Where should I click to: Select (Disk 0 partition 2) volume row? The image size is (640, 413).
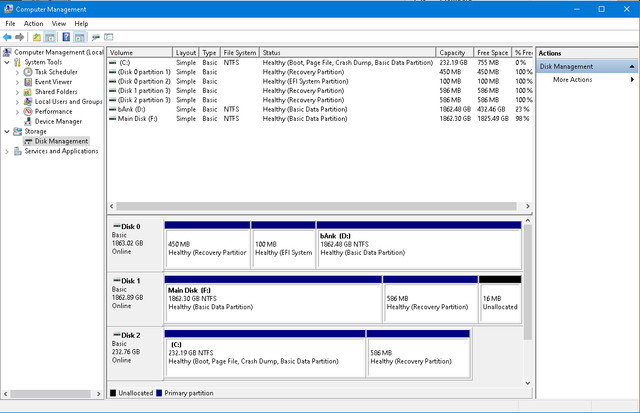tap(320, 81)
